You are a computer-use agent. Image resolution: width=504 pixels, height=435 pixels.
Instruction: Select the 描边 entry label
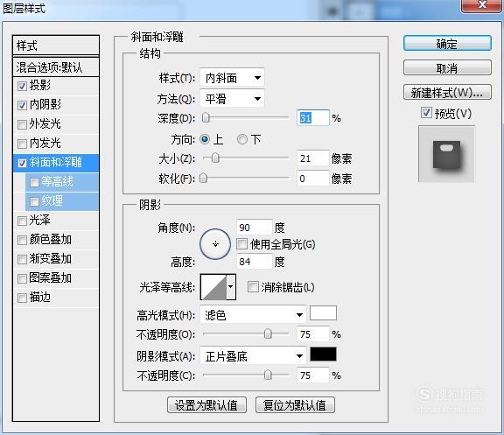[x=40, y=298]
